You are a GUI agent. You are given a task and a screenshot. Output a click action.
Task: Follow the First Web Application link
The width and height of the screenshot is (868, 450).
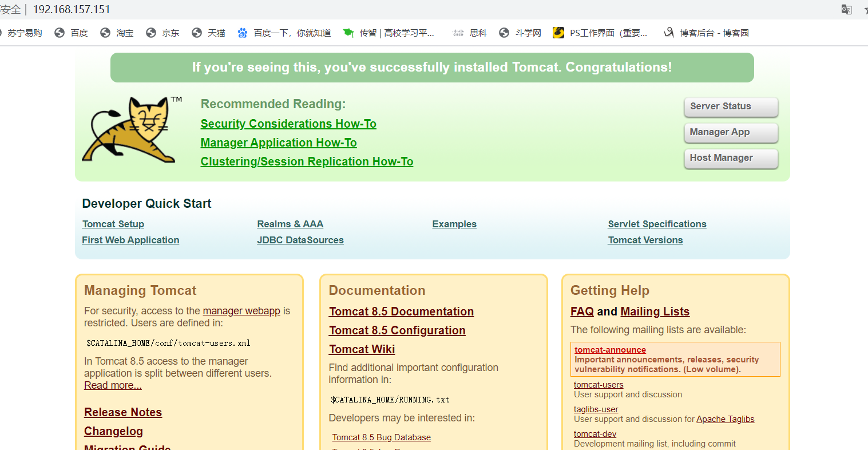[x=130, y=240]
